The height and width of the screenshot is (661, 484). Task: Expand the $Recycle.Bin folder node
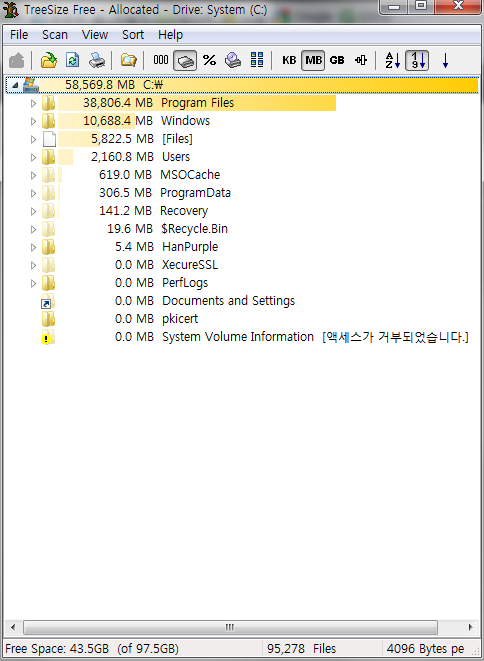pos(33,229)
